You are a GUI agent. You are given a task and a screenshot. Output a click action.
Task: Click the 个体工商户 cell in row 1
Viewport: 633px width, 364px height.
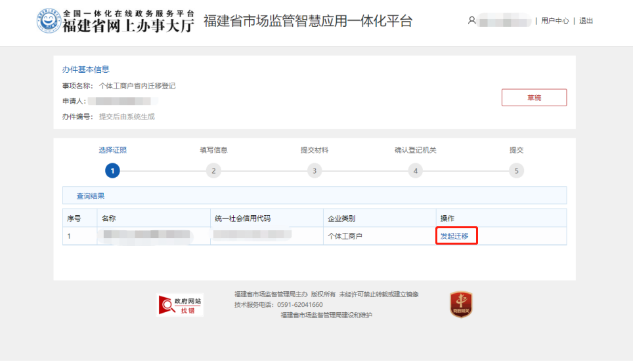(345, 236)
